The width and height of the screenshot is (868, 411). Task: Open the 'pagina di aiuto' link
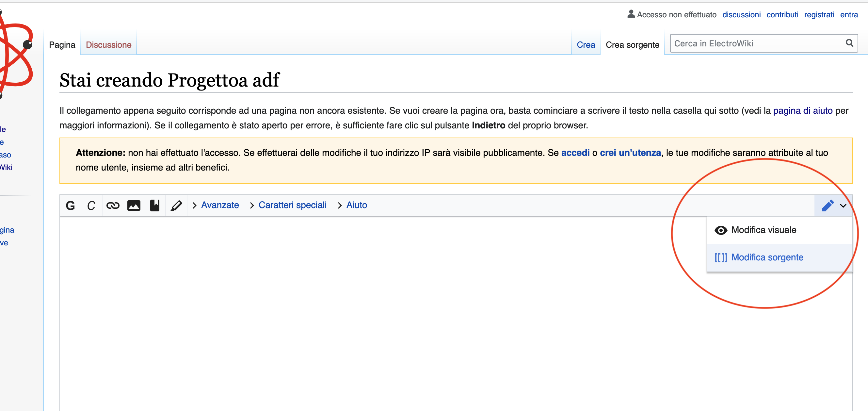click(x=802, y=110)
